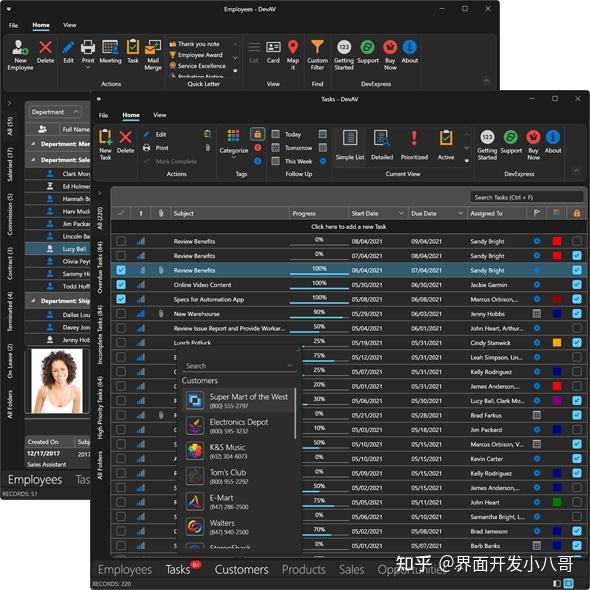Viewport: 590px width, 590px height.
Task: Click New Task icon in Tasks window
Action: tap(105, 137)
